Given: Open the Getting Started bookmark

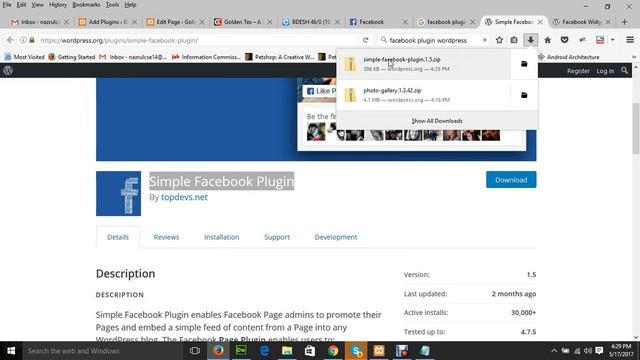Looking at the screenshot, I should pyautogui.click(x=72, y=57).
